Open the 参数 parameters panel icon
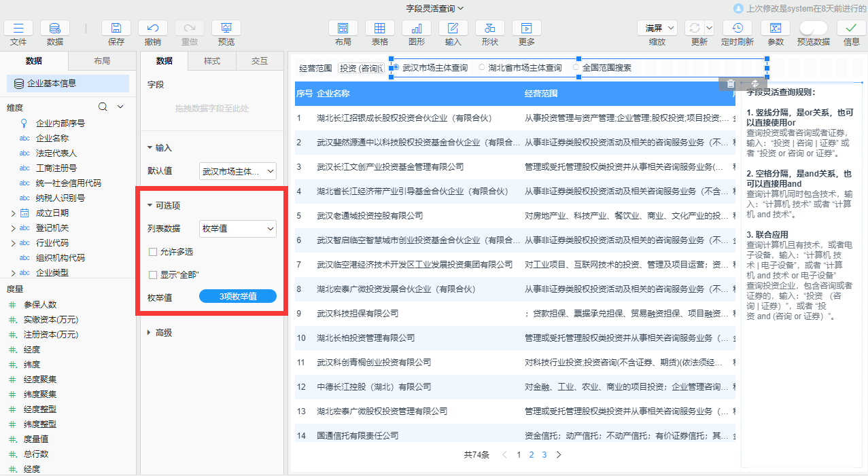Viewport: 868px width, 476px height. (775, 29)
